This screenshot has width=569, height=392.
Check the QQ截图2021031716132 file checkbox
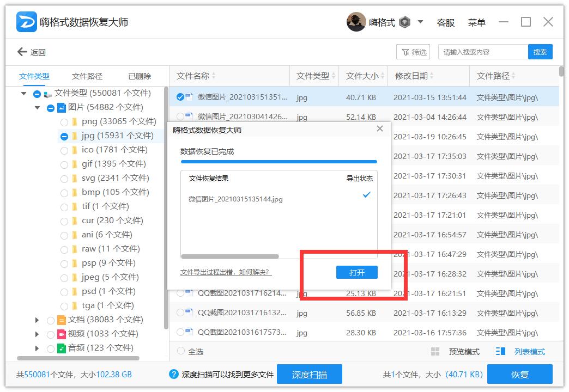180,312
